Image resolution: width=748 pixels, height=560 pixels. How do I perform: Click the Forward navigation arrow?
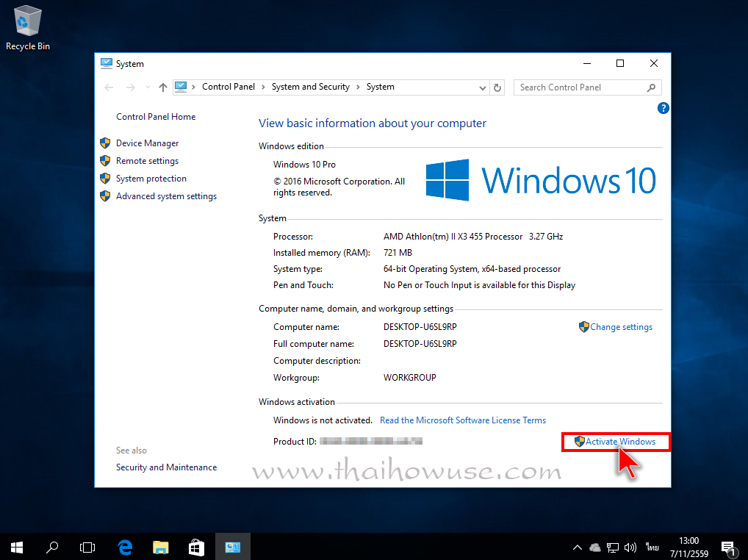click(x=130, y=87)
